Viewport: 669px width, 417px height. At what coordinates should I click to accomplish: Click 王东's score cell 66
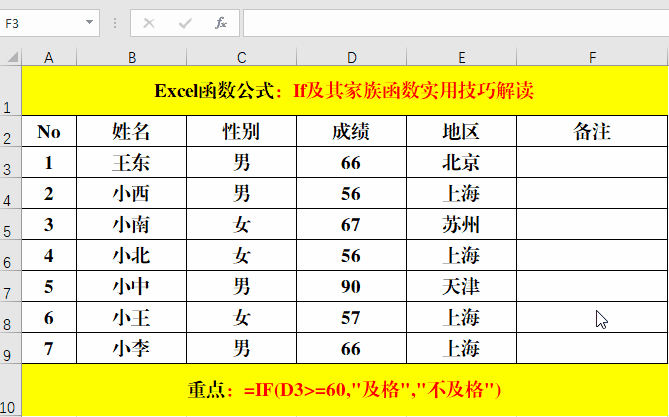352,162
